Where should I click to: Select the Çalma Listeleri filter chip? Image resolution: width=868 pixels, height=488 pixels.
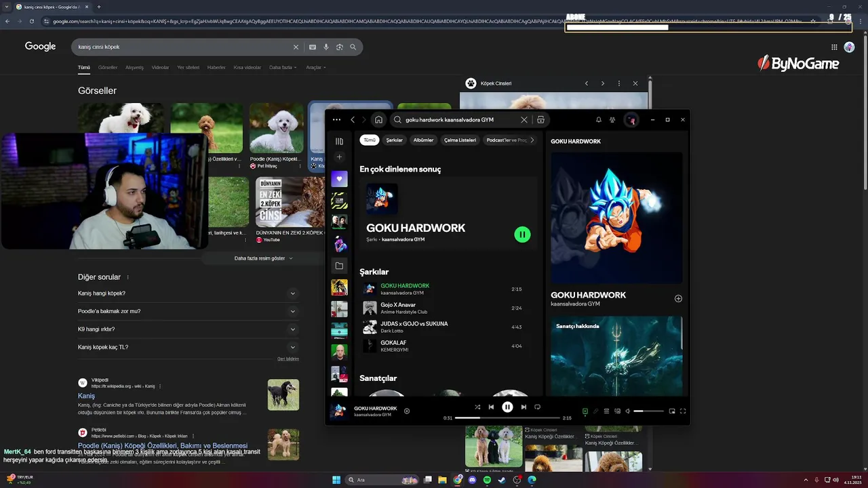tap(460, 140)
